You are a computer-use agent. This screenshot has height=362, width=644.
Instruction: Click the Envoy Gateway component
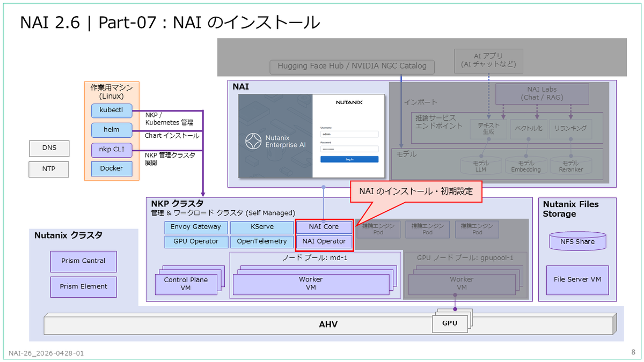click(196, 227)
